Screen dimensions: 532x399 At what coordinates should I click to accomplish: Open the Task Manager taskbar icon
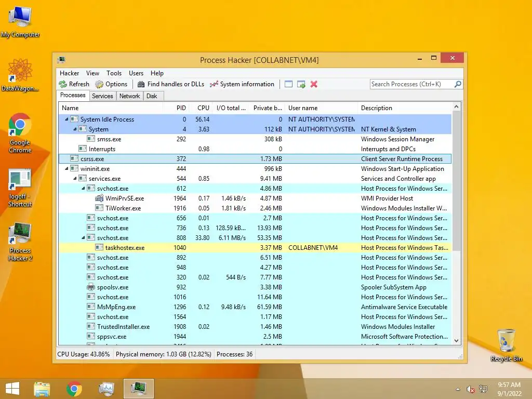[x=106, y=389]
